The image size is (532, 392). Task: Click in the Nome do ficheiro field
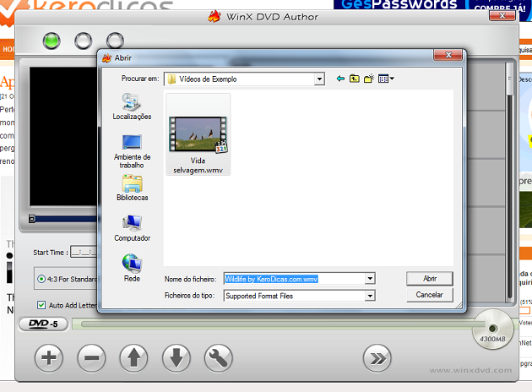pyautogui.click(x=295, y=279)
